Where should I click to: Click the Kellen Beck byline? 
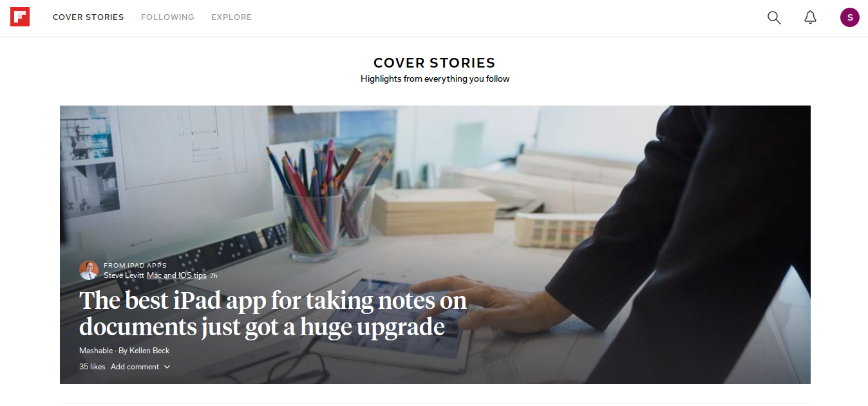(149, 351)
